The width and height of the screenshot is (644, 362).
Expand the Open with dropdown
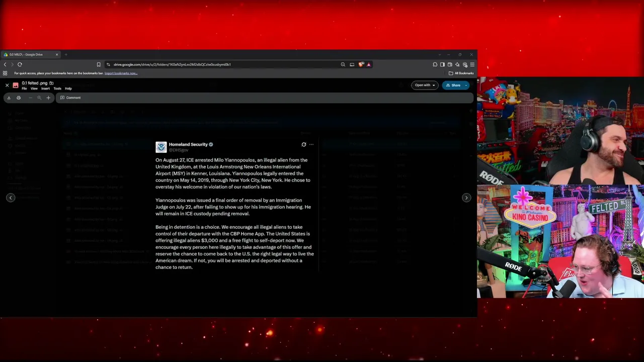pyautogui.click(x=425, y=85)
